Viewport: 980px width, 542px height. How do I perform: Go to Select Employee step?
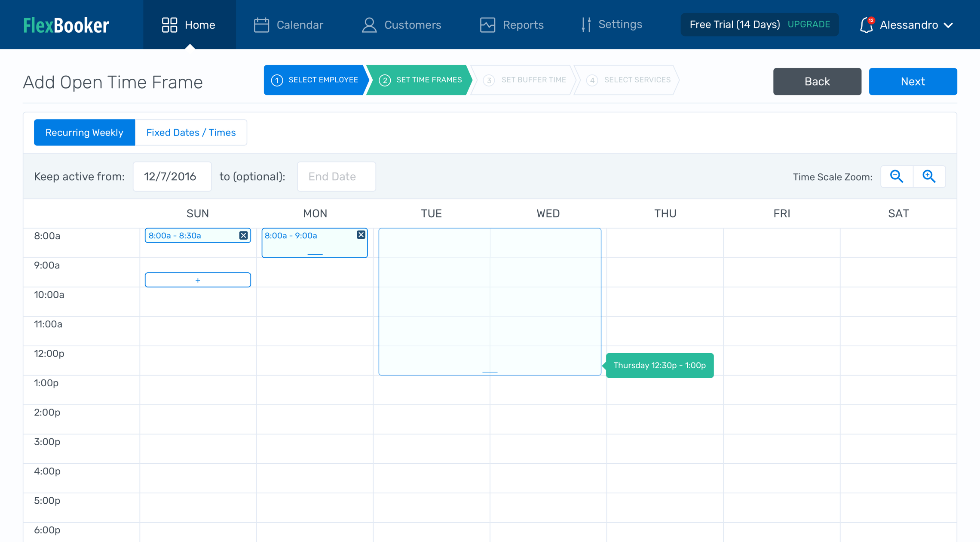315,80
